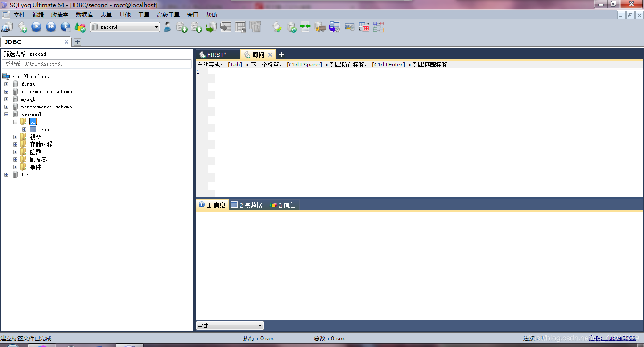Open the query builder icon with red table
Viewport: 644px width, 347px height.
(364, 27)
